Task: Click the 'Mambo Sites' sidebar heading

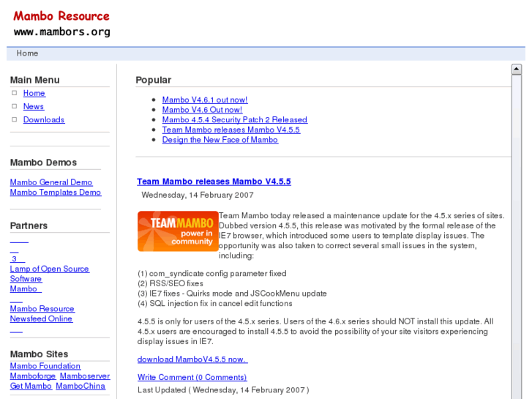Action: 39,354
